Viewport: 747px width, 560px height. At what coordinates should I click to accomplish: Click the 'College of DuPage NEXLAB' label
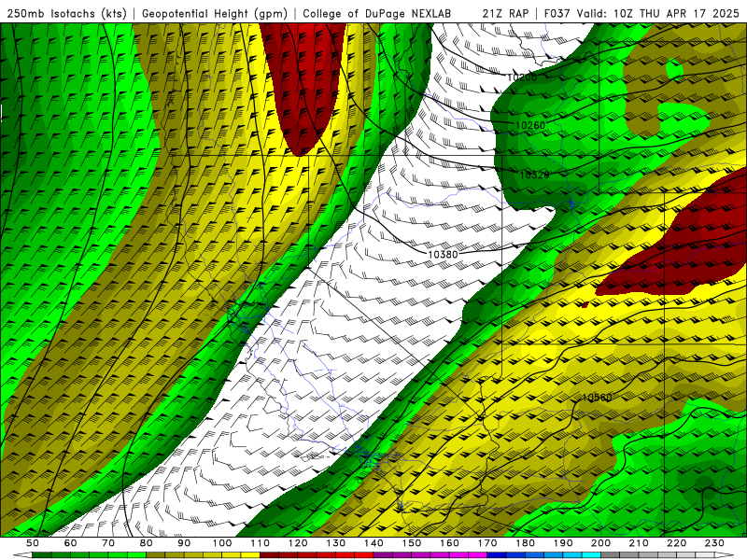coord(377,14)
